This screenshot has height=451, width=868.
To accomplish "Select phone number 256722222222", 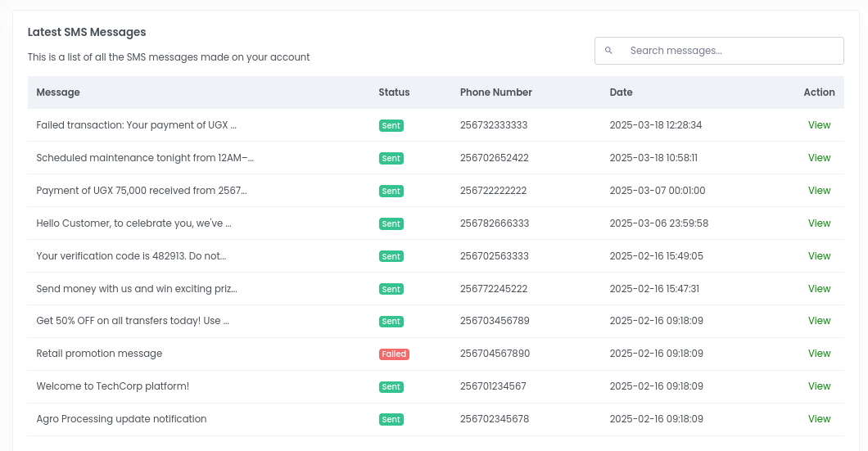I will (x=493, y=191).
